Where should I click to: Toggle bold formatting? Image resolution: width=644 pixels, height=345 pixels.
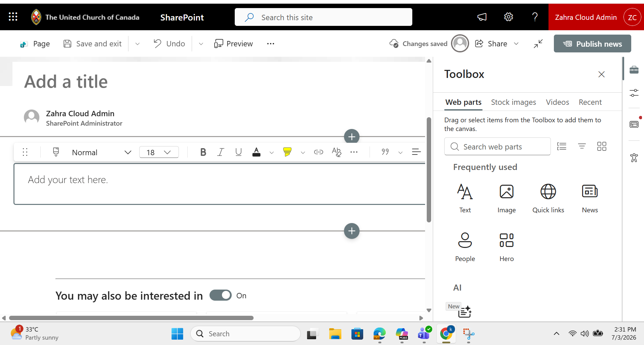(203, 152)
